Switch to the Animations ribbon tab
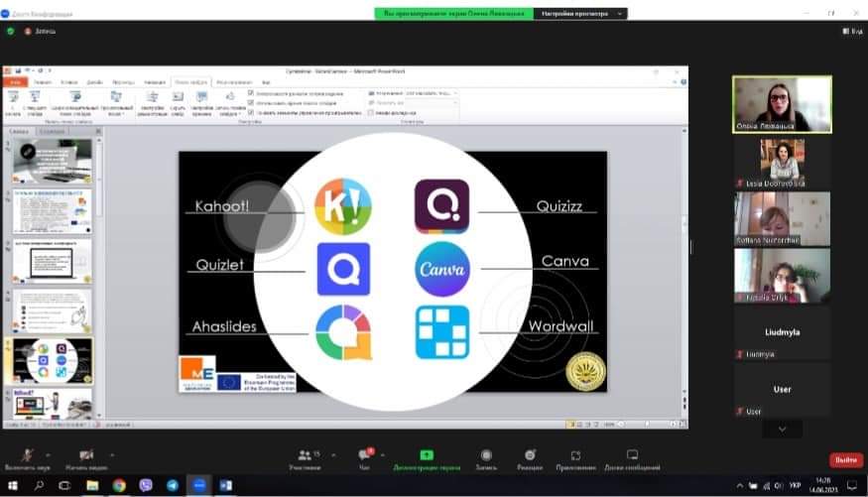This screenshot has height=497, width=868. click(x=155, y=82)
